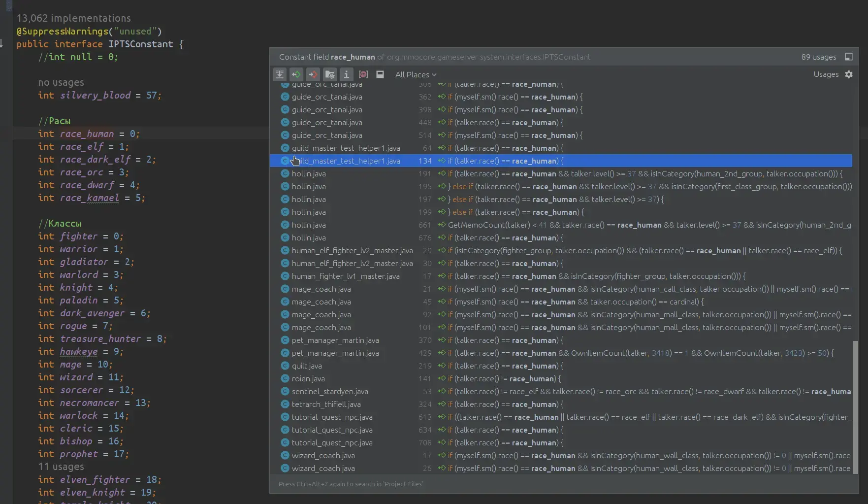Open hollin.java usage at line 195
868x504 pixels.
coord(561,187)
